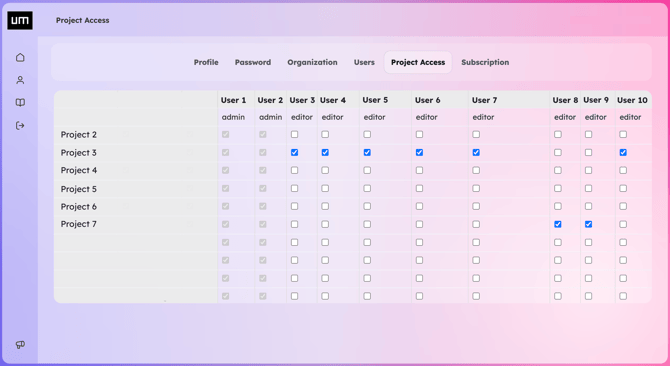Uncheck Project 3 access for User 4

point(325,152)
